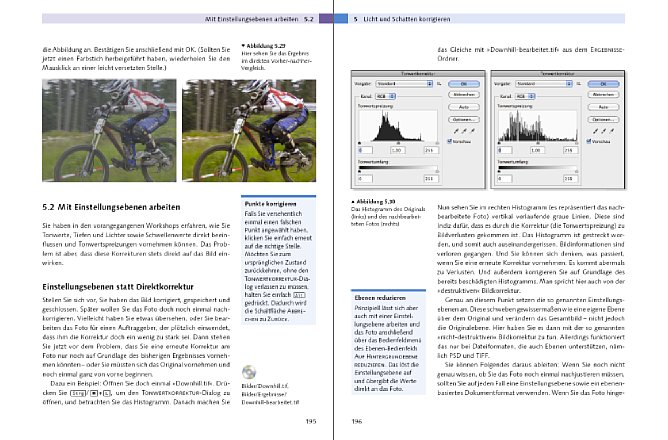Click the CD icon above Bilder/Downhill.tif
Viewport: 668px width, 440px height.
pos(249,372)
